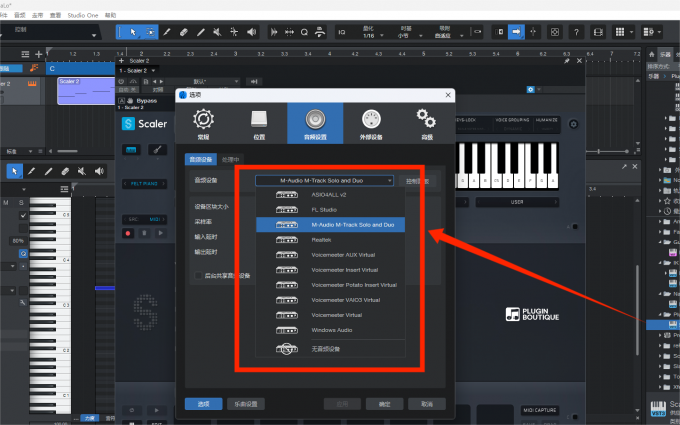Choose Windows Audio from device list
This screenshot has width=680, height=425.
click(x=332, y=329)
